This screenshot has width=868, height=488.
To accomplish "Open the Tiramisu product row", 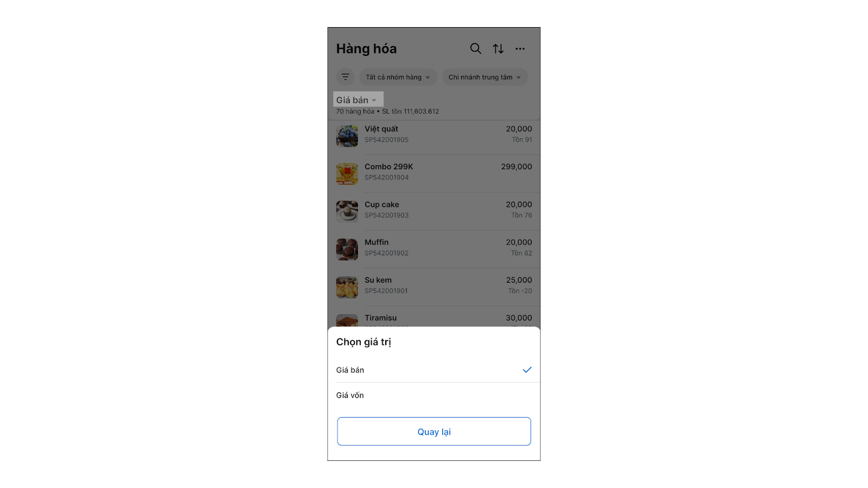I will pos(434,318).
